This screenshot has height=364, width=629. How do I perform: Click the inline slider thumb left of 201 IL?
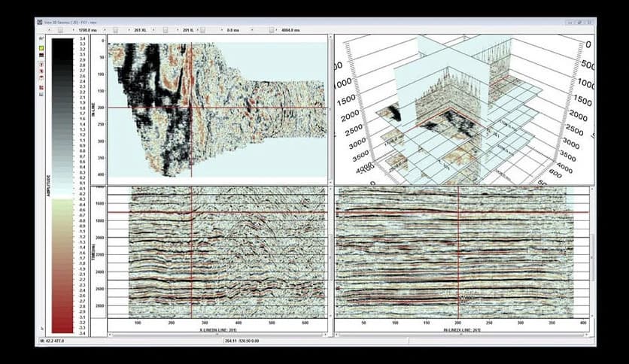pos(166,30)
